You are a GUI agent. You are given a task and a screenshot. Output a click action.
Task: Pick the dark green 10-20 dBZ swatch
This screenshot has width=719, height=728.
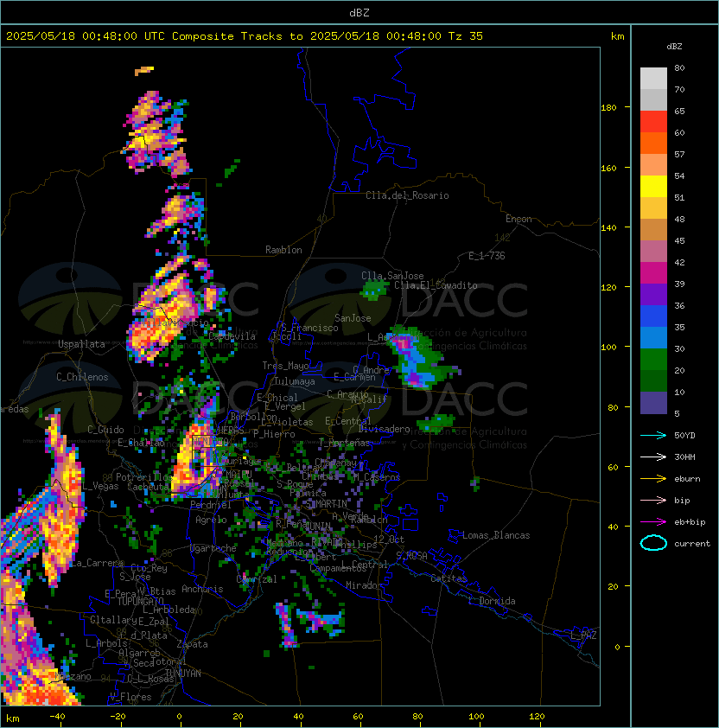(x=653, y=380)
